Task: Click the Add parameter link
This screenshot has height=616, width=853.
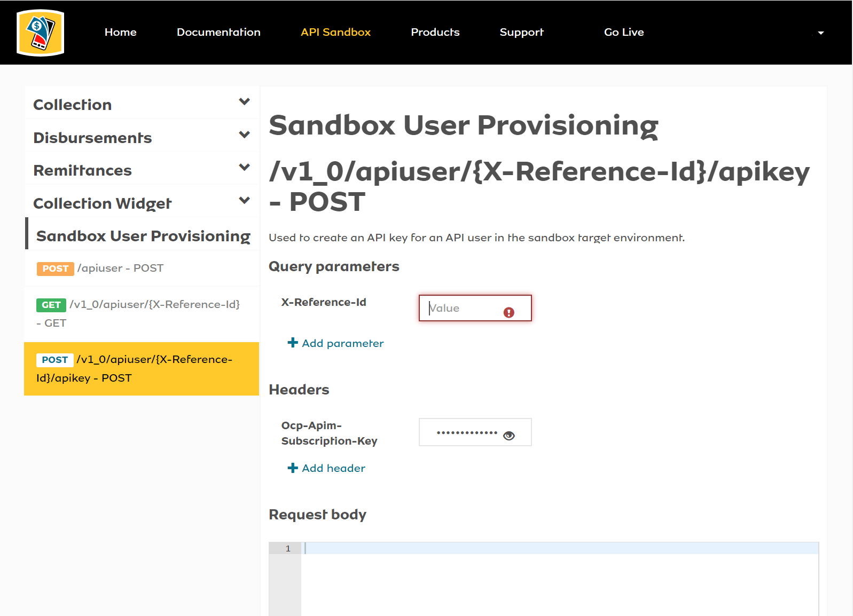Action: (342, 343)
